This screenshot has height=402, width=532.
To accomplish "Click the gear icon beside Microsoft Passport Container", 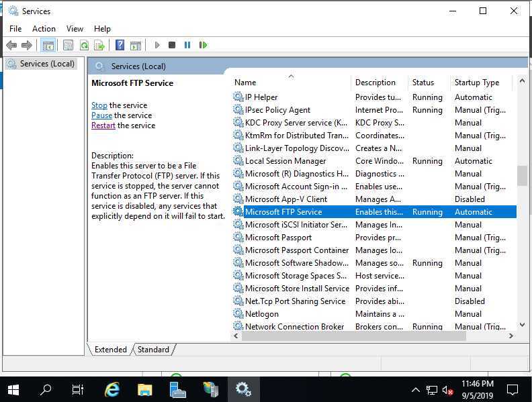I will (238, 250).
